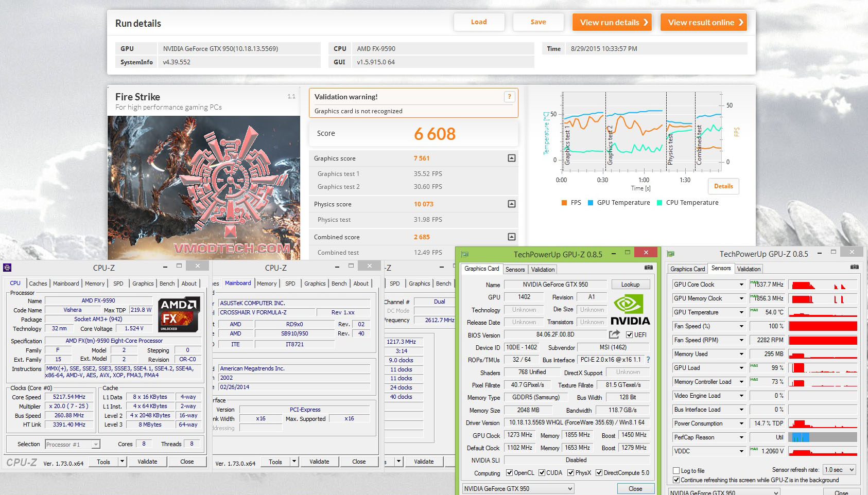
Task: Toggle the DirectCompute 5.0 checkbox
Action: [x=599, y=473]
